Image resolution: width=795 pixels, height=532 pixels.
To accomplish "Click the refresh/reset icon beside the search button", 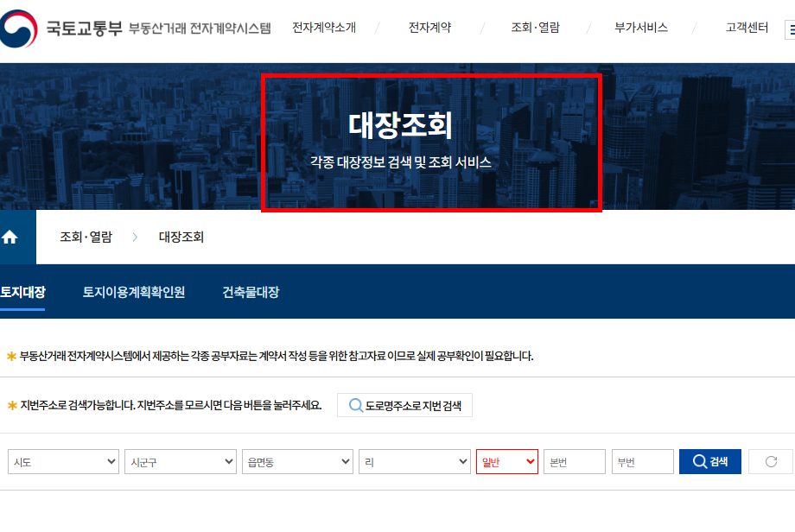I will pyautogui.click(x=770, y=461).
